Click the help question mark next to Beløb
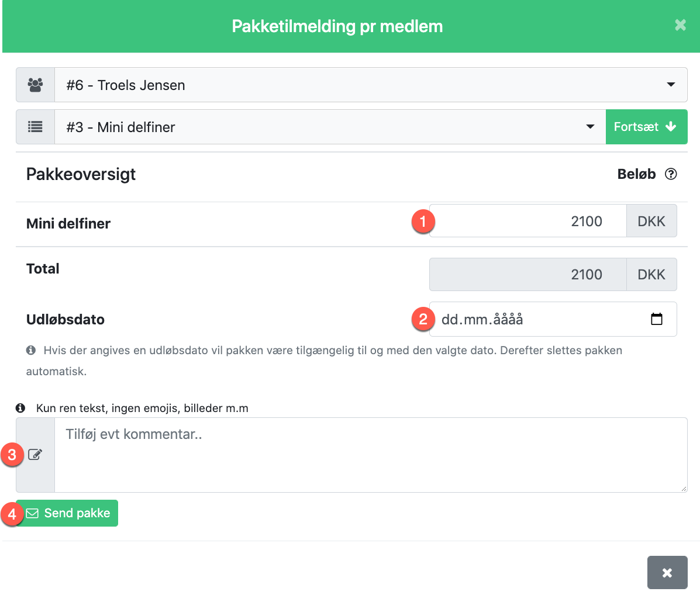The width and height of the screenshot is (700, 602). point(671,174)
